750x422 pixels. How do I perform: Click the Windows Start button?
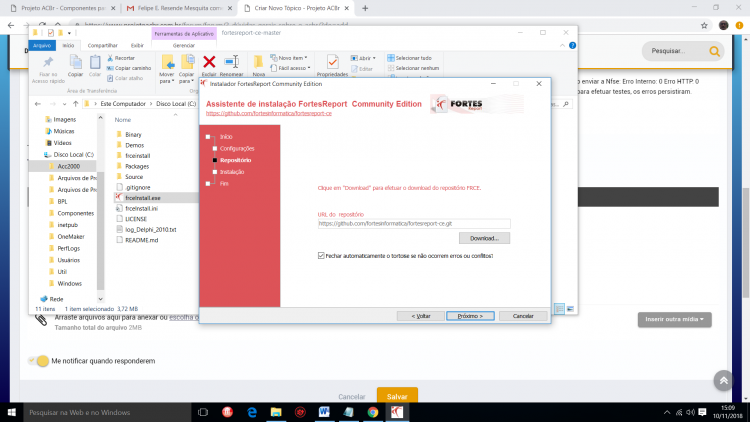[11, 412]
